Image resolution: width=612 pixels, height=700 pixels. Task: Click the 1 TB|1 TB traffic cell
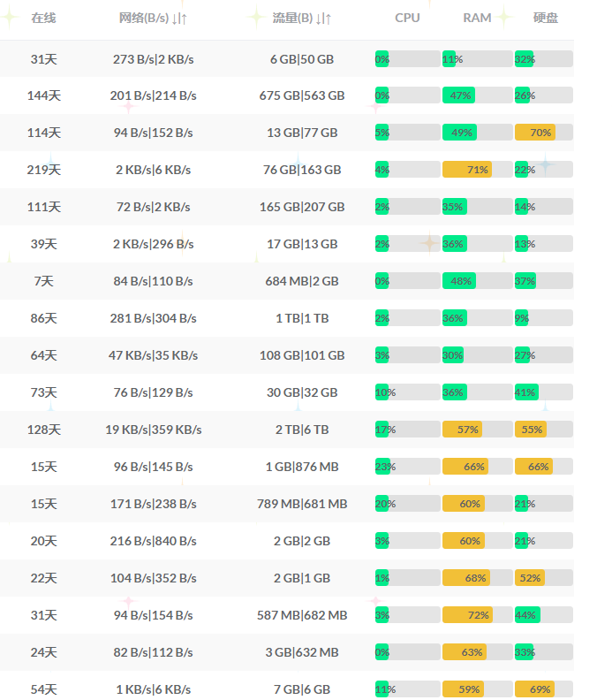point(302,318)
